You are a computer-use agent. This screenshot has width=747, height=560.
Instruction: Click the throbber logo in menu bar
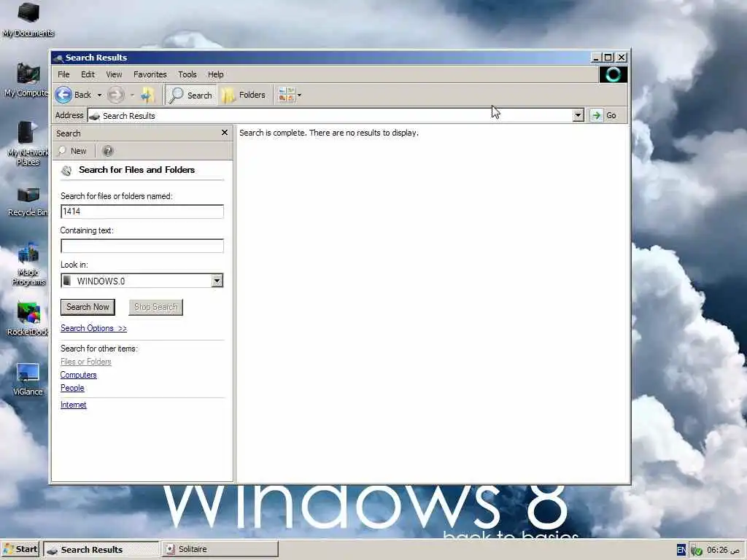[x=613, y=74]
